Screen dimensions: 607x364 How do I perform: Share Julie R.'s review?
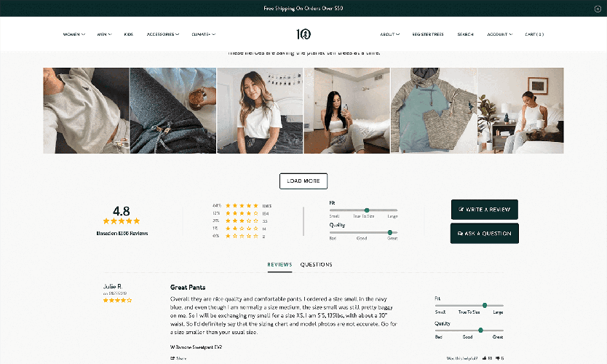(178, 358)
